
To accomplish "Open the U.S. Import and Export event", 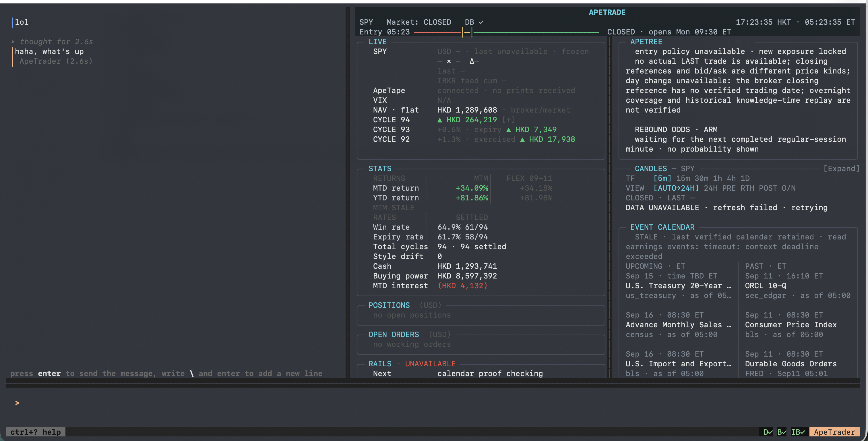I will [678, 364].
